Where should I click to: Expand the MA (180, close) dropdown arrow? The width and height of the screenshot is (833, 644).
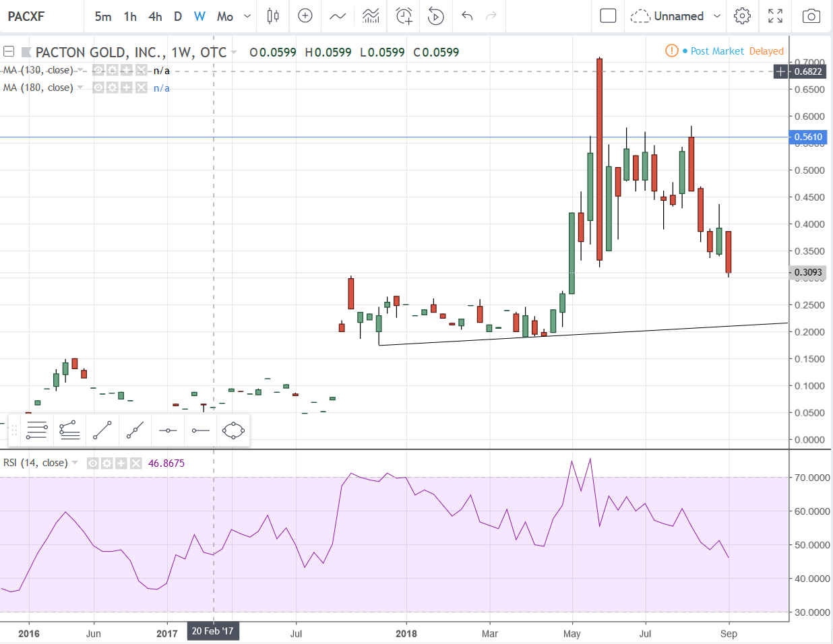point(80,88)
